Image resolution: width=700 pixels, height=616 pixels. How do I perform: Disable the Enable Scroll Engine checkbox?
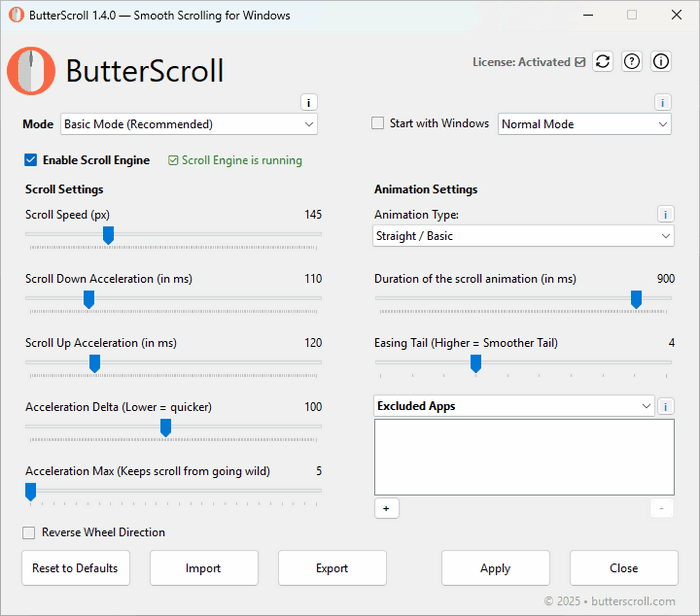(x=31, y=160)
